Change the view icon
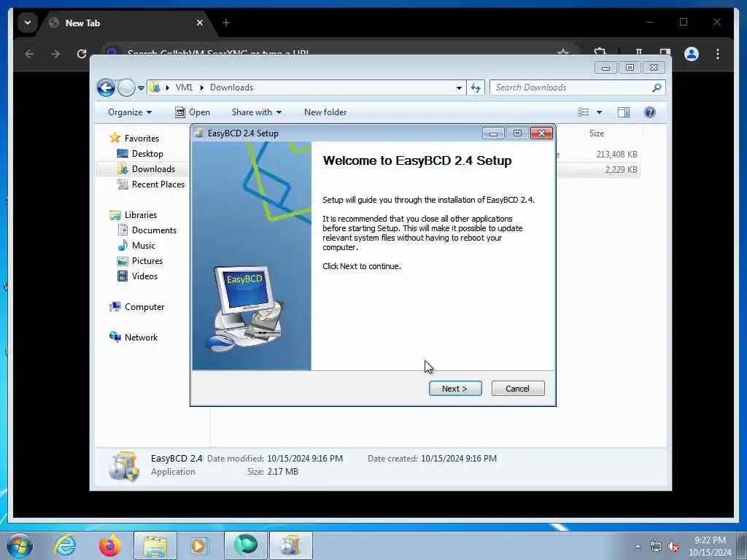 583,112
